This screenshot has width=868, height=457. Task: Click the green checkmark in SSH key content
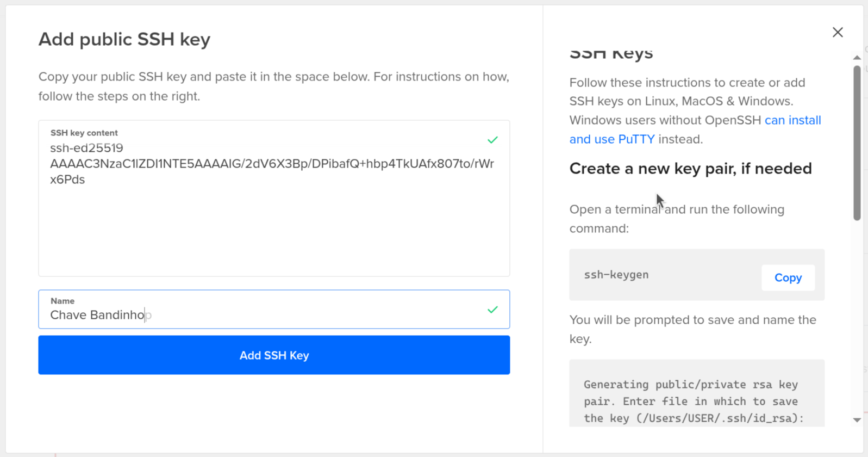(492, 140)
